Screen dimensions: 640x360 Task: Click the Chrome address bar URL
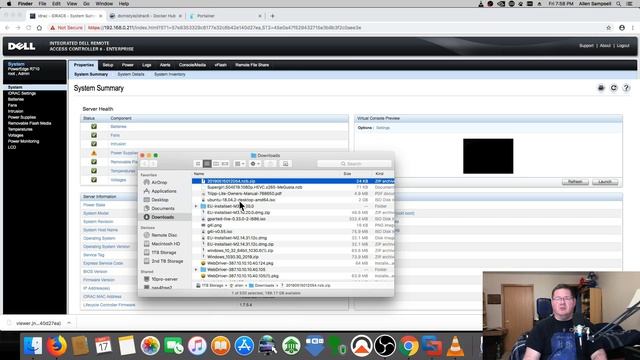[x=224, y=28]
